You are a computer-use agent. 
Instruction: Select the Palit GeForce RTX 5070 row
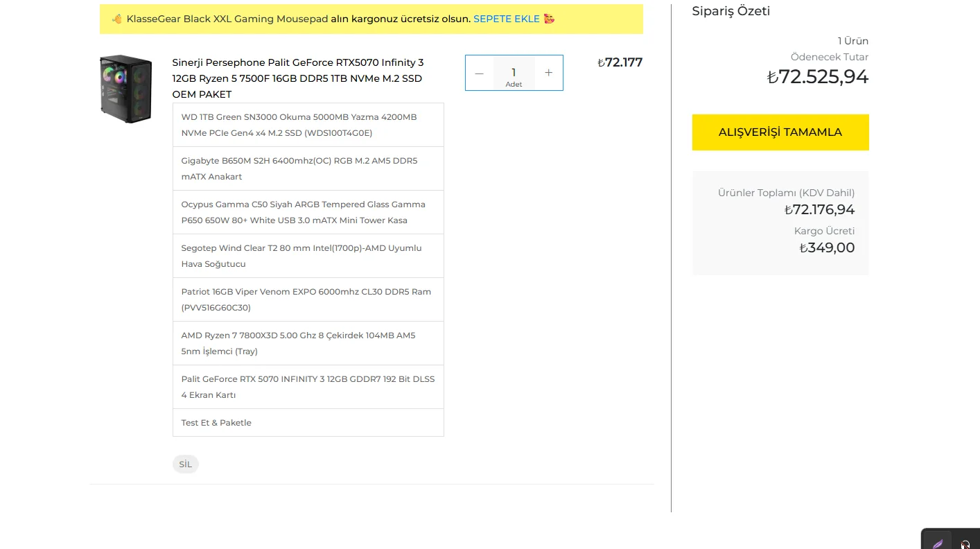308,387
